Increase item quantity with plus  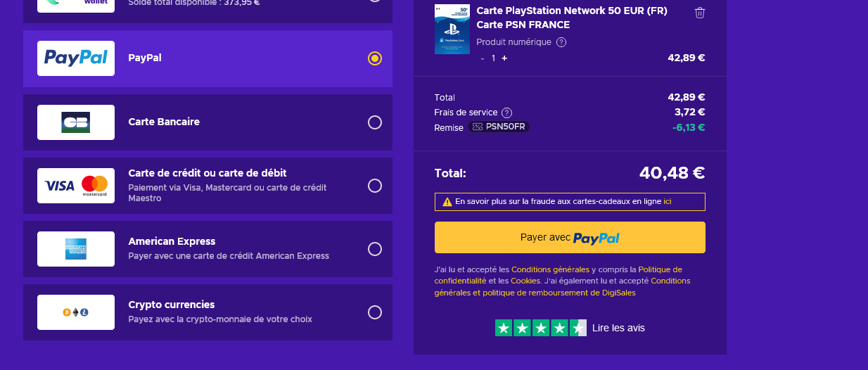tap(504, 58)
